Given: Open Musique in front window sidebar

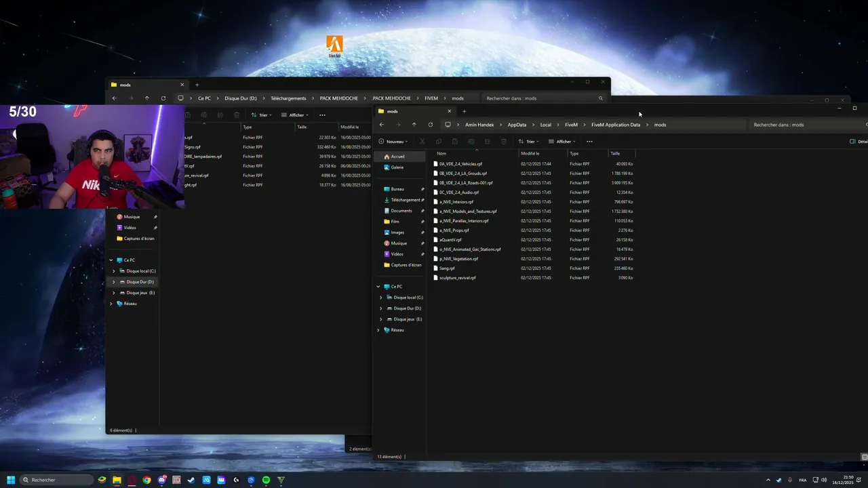Looking at the screenshot, I should [399, 243].
